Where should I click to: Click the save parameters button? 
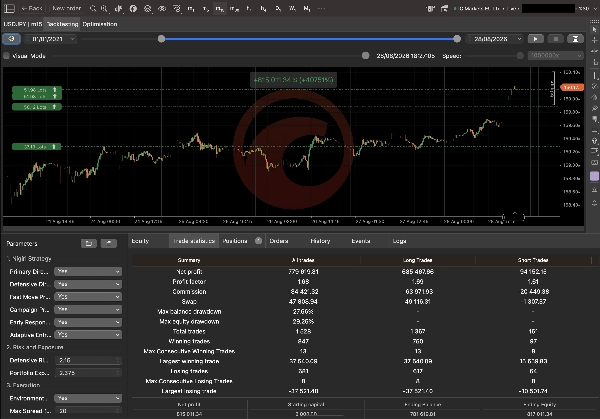109,243
